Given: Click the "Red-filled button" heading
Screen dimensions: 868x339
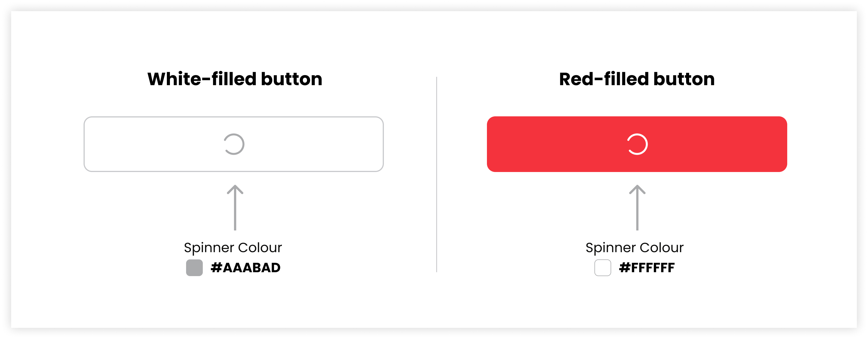Looking at the screenshot, I should pyautogui.click(x=637, y=79).
